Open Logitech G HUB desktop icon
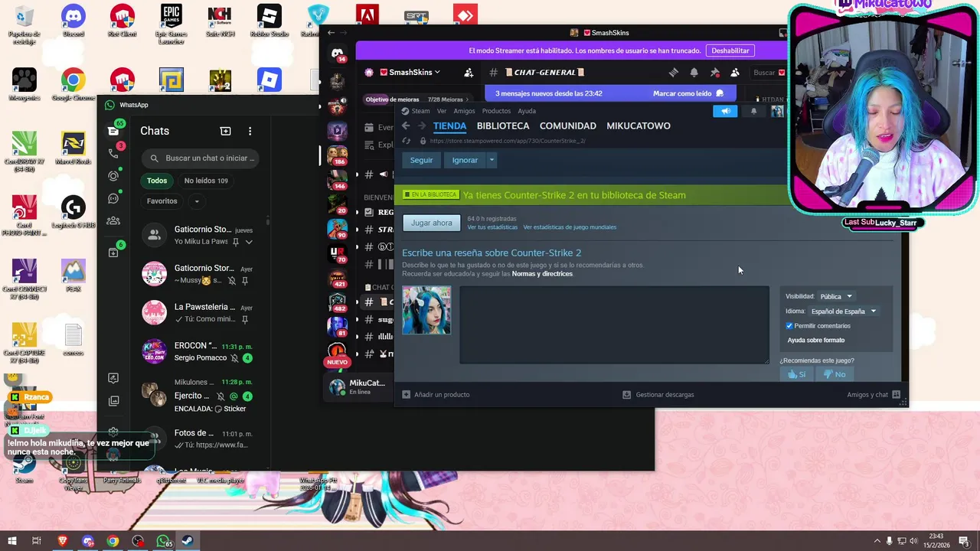 point(73,212)
